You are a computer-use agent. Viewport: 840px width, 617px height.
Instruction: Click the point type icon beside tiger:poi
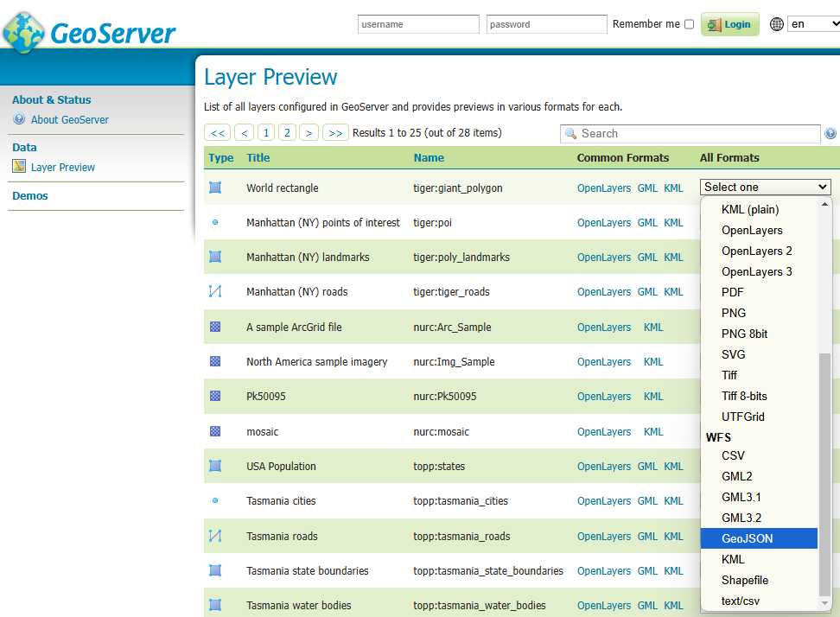pos(215,222)
